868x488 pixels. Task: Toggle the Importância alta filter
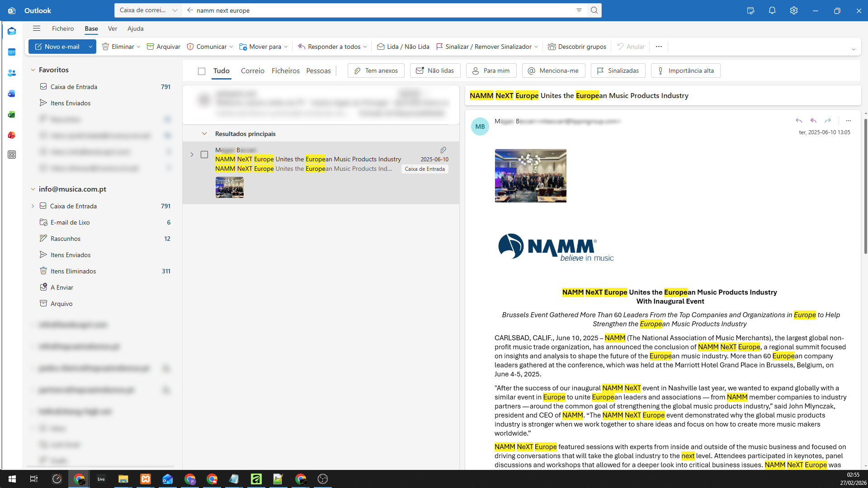(x=685, y=70)
